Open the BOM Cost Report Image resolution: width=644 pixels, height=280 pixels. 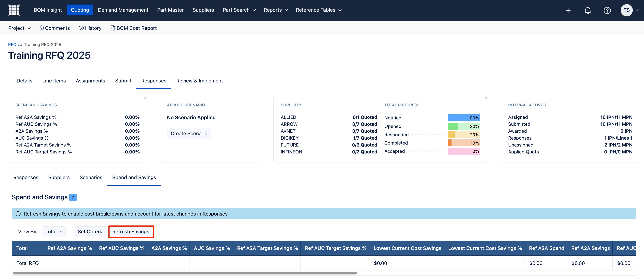[x=133, y=28]
